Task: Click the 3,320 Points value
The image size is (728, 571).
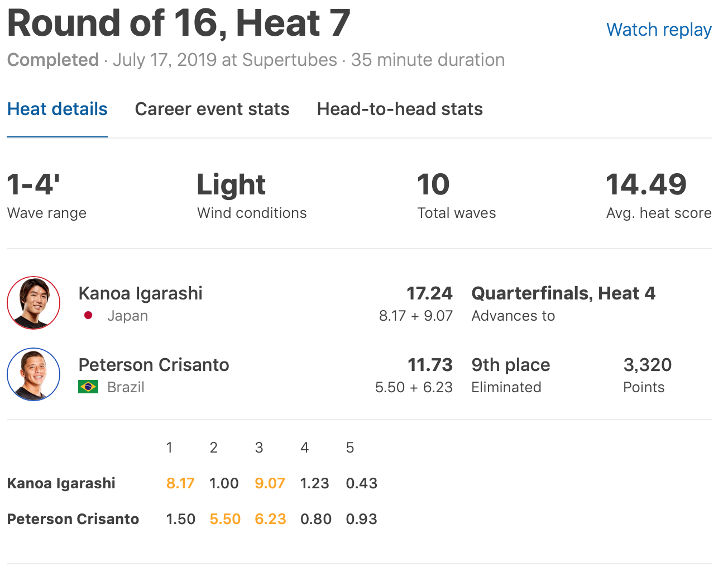Action: (648, 365)
